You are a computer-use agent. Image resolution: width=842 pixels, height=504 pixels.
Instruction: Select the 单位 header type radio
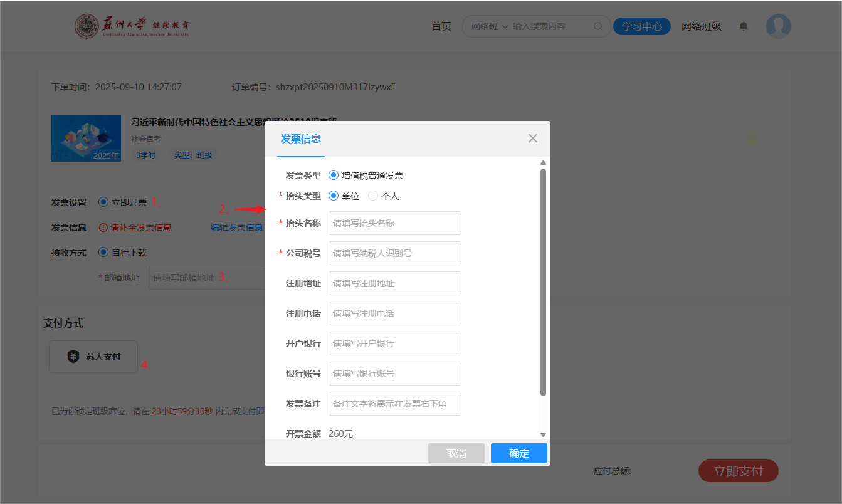pos(334,196)
